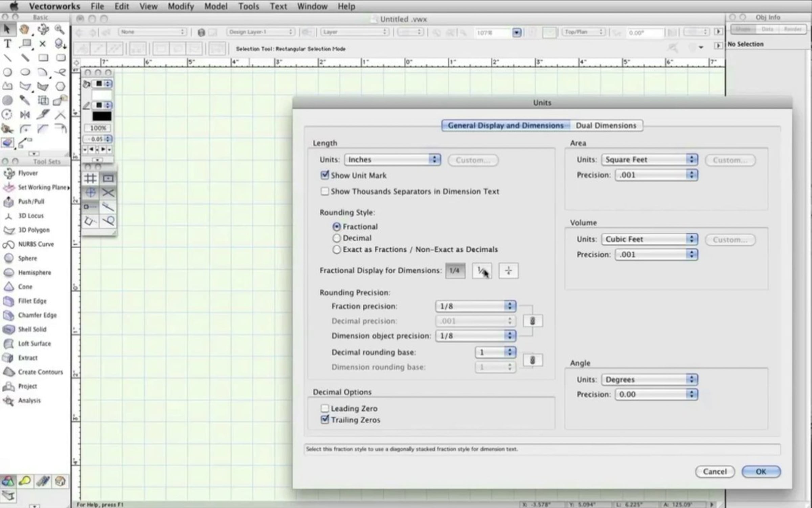Select the Push/Pull tool
The height and width of the screenshot is (508, 812).
point(31,202)
